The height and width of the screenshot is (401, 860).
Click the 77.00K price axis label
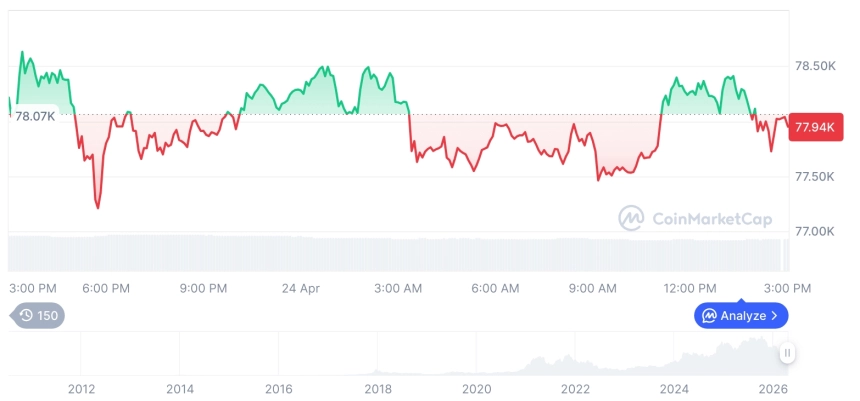coord(814,231)
